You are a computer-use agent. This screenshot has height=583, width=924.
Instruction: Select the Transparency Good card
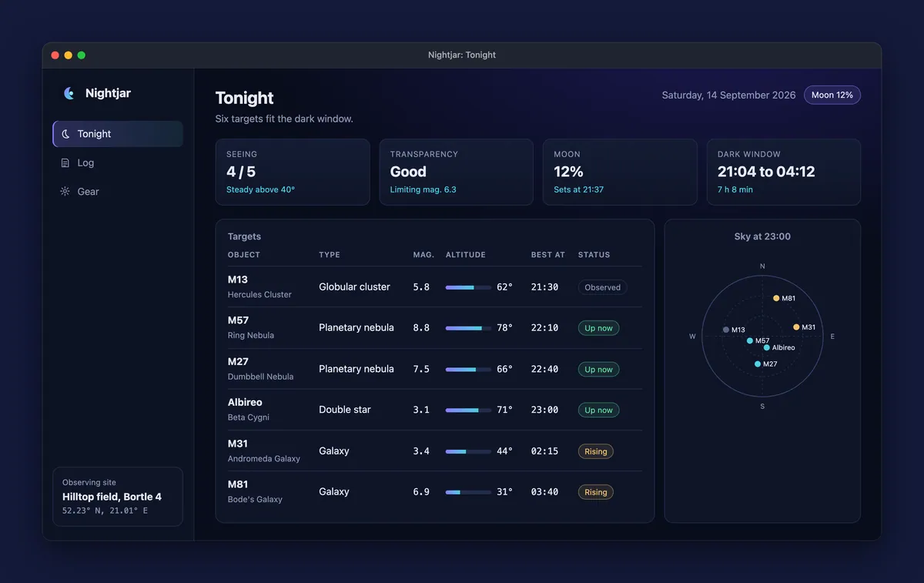(457, 172)
